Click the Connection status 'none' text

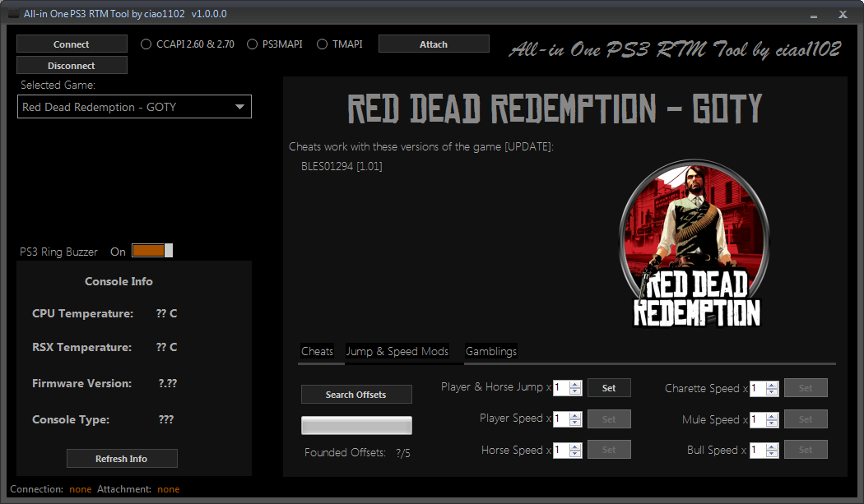81,489
